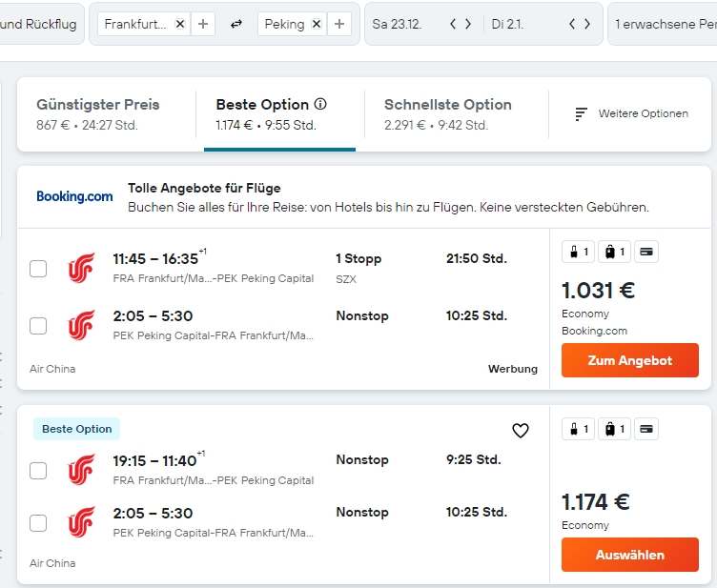Remove Frankfurt from the origin field
Screen dimensions: 717x588
coord(180,24)
